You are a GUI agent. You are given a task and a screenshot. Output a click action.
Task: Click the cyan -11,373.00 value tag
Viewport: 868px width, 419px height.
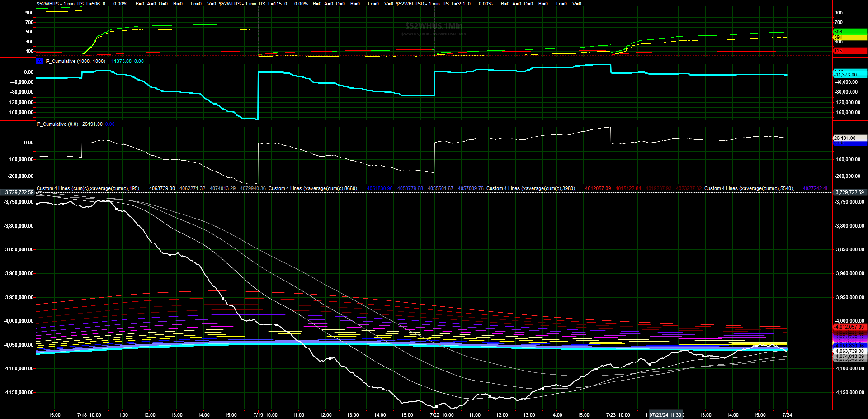[x=849, y=75]
